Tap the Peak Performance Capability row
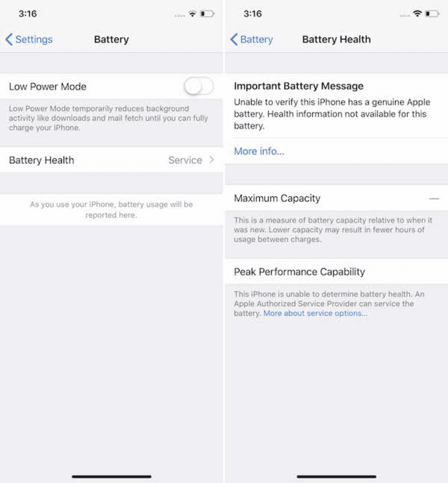This screenshot has height=483, width=448. pos(336,272)
